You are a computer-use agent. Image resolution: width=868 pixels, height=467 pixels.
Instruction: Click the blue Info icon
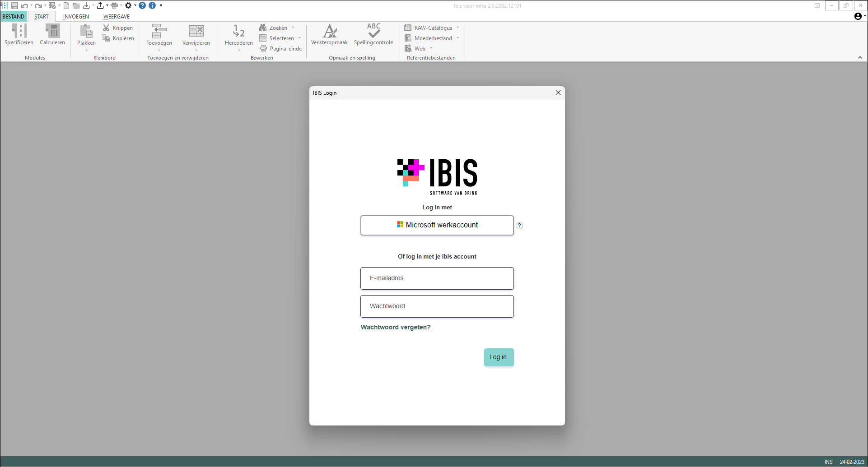click(x=152, y=5)
